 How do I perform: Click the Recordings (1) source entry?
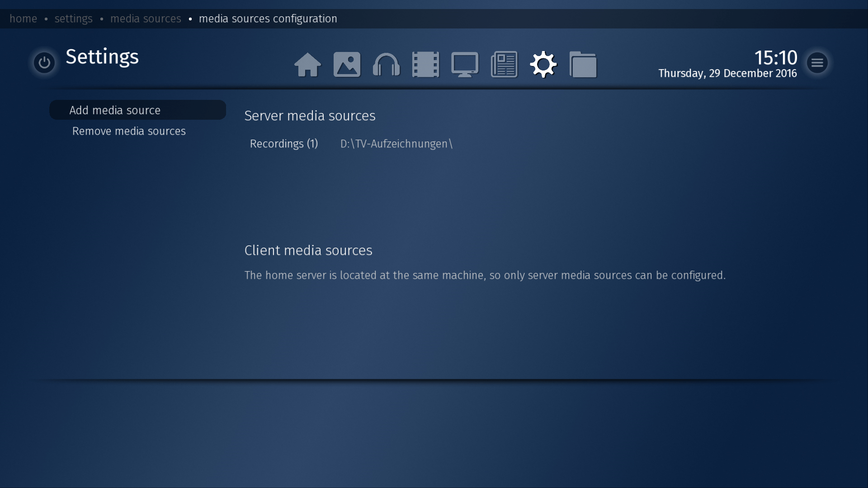point(284,144)
